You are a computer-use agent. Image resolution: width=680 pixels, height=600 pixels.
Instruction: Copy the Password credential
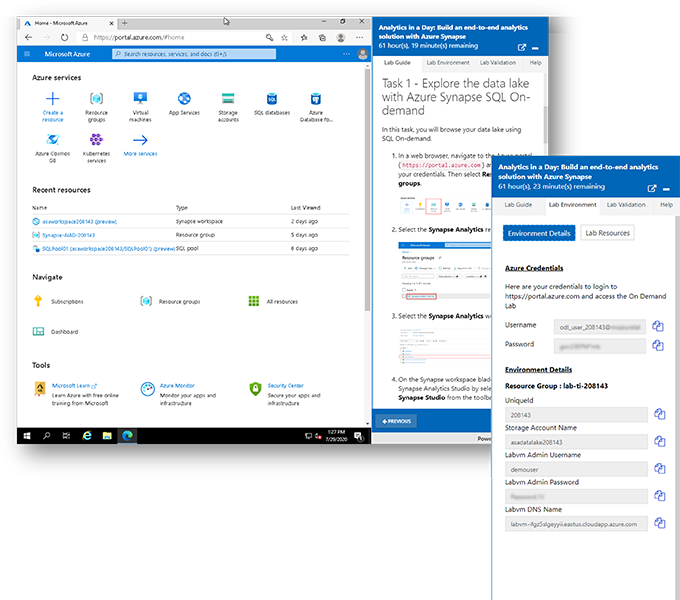[x=658, y=346]
